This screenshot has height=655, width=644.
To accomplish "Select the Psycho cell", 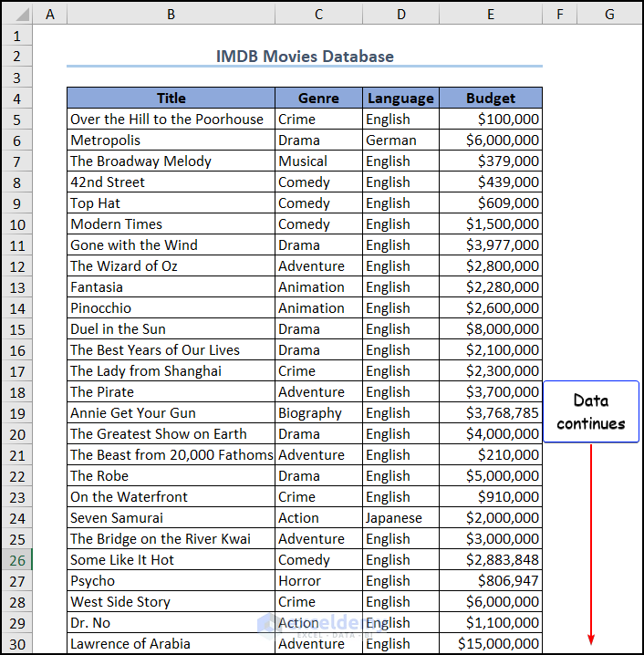I will pyautogui.click(x=171, y=580).
